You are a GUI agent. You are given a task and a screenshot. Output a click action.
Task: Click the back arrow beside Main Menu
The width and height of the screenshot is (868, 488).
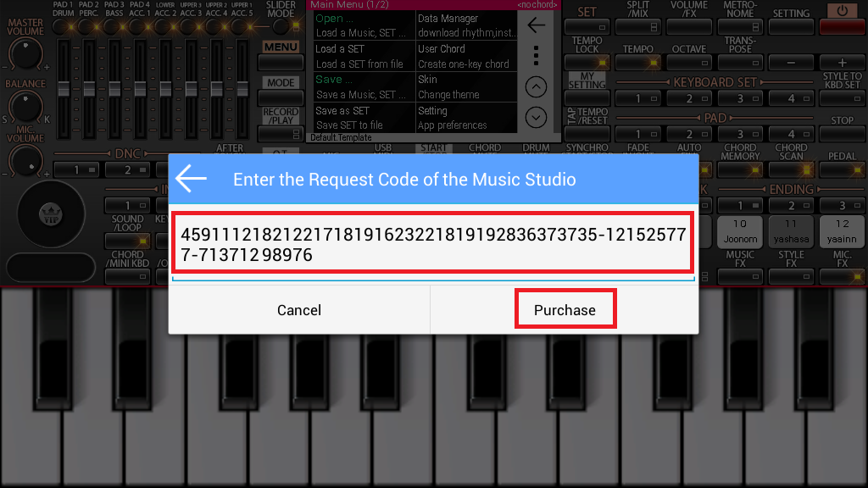(536, 25)
